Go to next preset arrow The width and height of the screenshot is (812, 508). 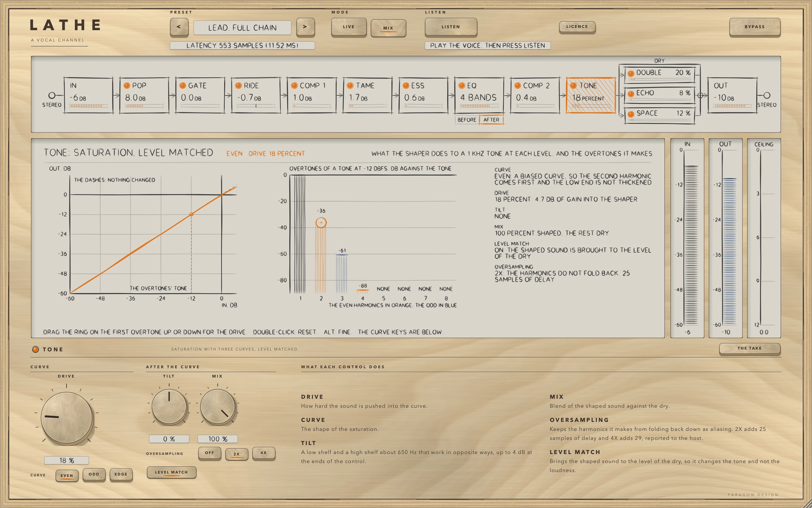click(305, 27)
